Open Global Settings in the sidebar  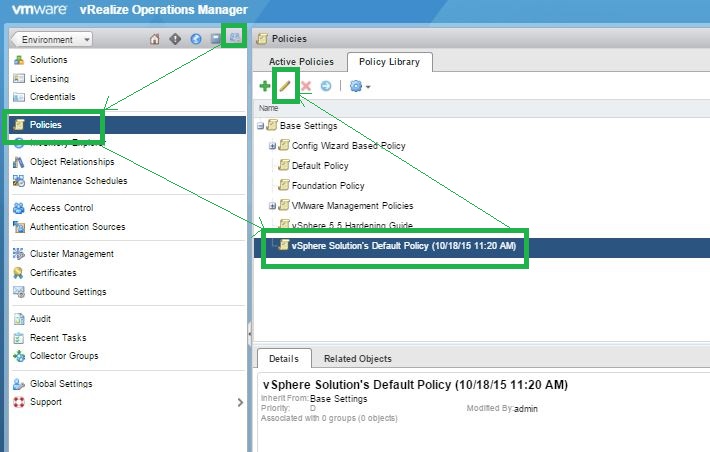pyautogui.click(x=61, y=384)
